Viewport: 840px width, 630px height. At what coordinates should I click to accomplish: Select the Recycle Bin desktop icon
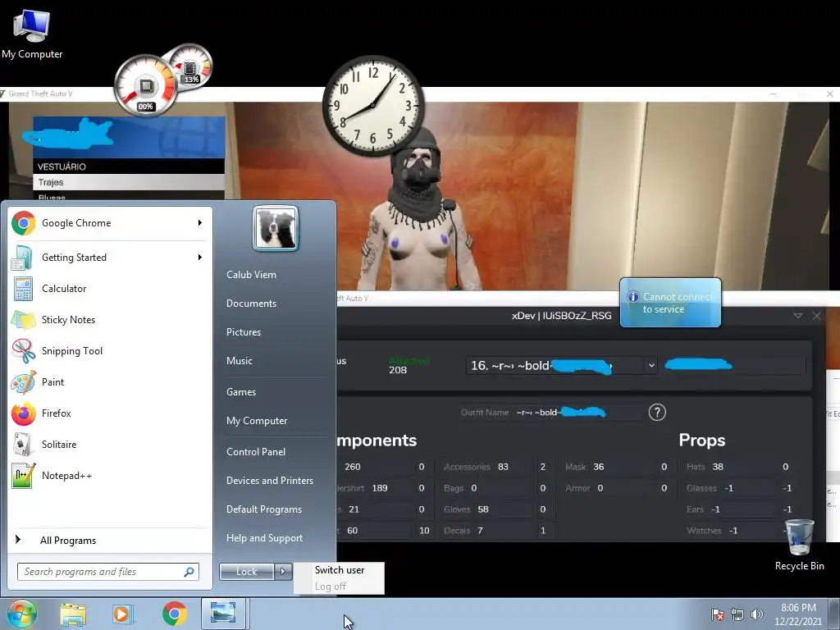(x=799, y=545)
